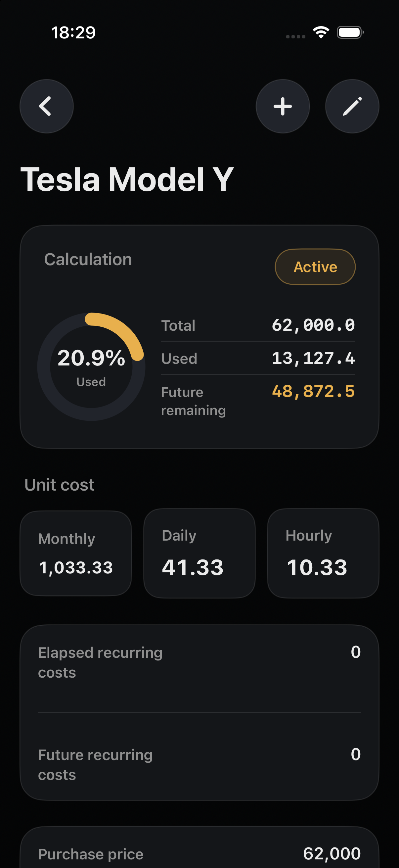Image resolution: width=399 pixels, height=868 pixels.
Task: Tap the back chevron button
Action: (47, 107)
